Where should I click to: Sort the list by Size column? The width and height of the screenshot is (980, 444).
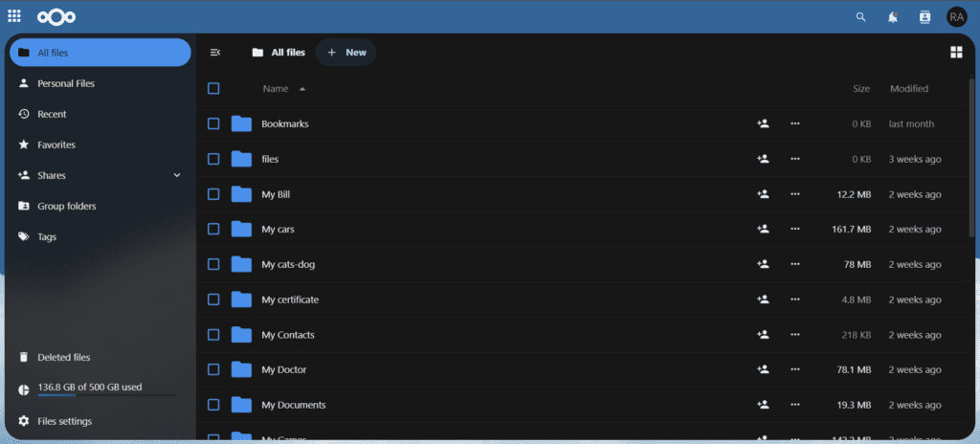861,89
